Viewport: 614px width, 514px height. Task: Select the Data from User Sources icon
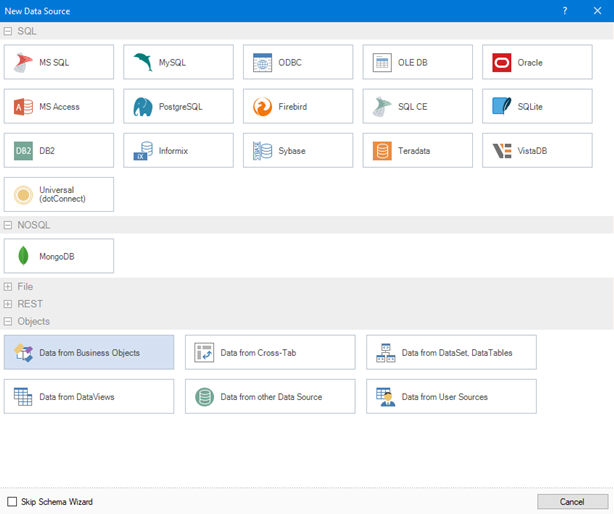(x=386, y=397)
